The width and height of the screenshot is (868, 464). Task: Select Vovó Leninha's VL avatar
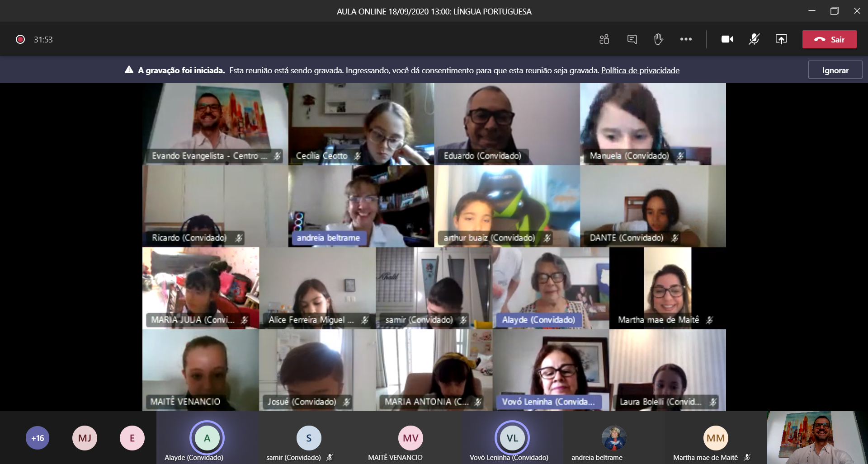(x=512, y=438)
